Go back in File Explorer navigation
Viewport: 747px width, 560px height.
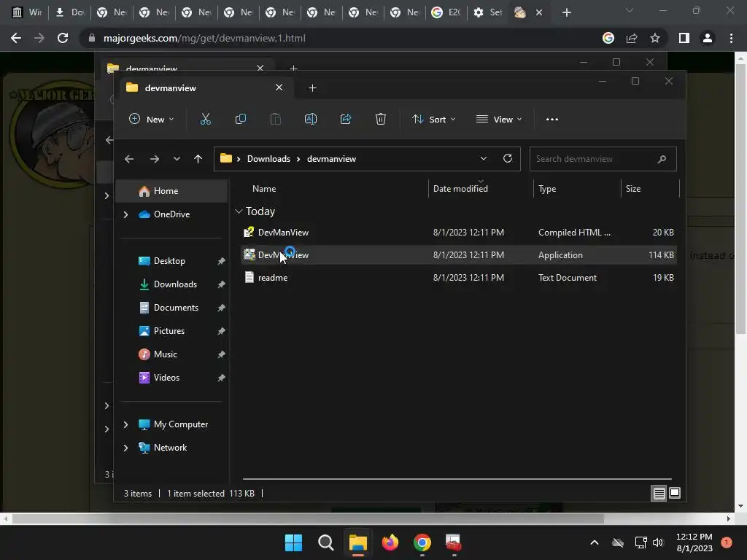coord(129,159)
